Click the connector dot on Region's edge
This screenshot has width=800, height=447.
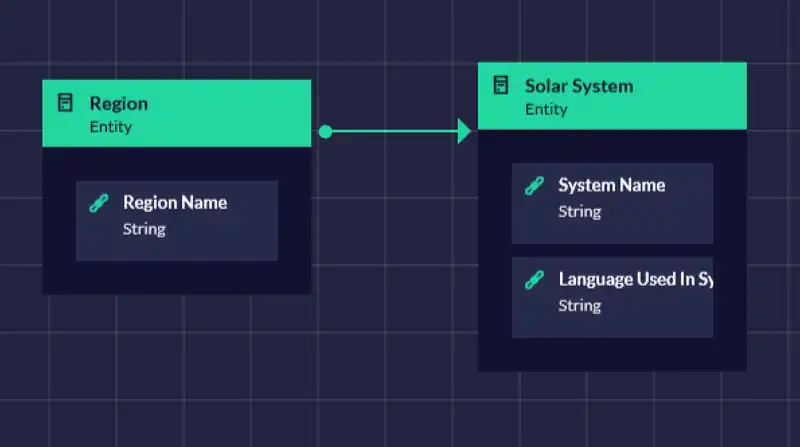(x=325, y=131)
